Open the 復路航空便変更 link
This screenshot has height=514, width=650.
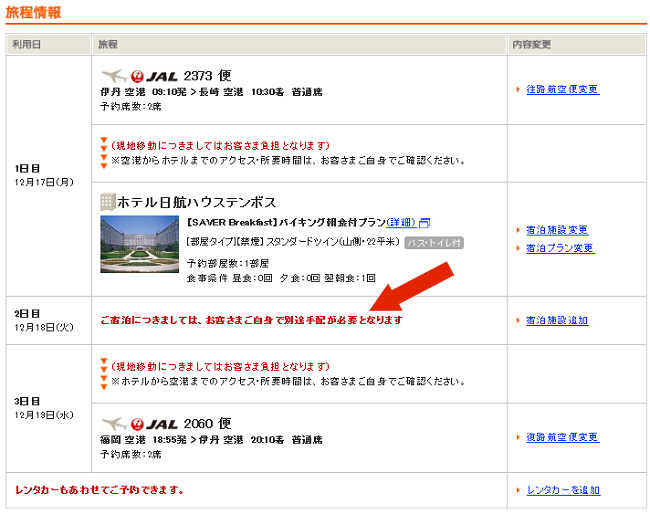tap(562, 437)
